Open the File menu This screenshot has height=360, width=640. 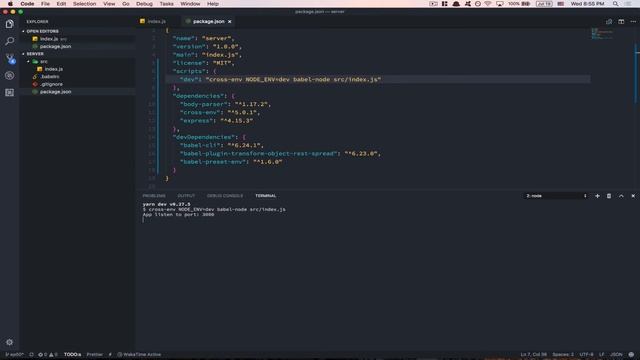point(45,4)
